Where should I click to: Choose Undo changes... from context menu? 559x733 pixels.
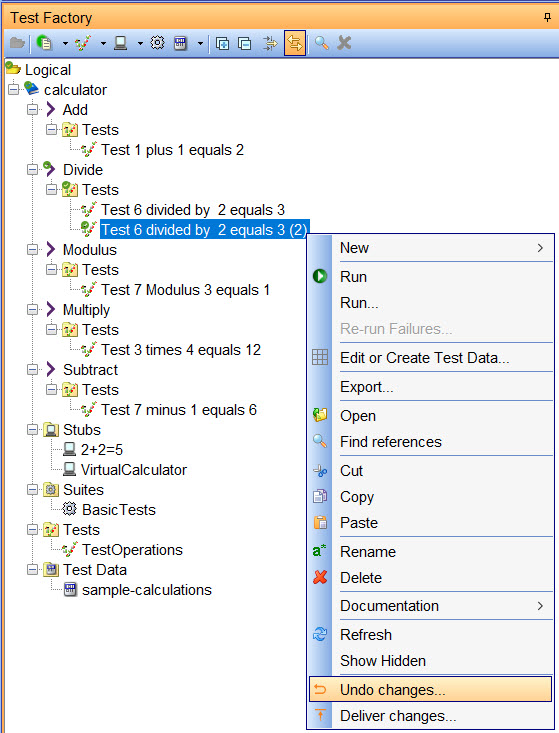click(x=430, y=690)
